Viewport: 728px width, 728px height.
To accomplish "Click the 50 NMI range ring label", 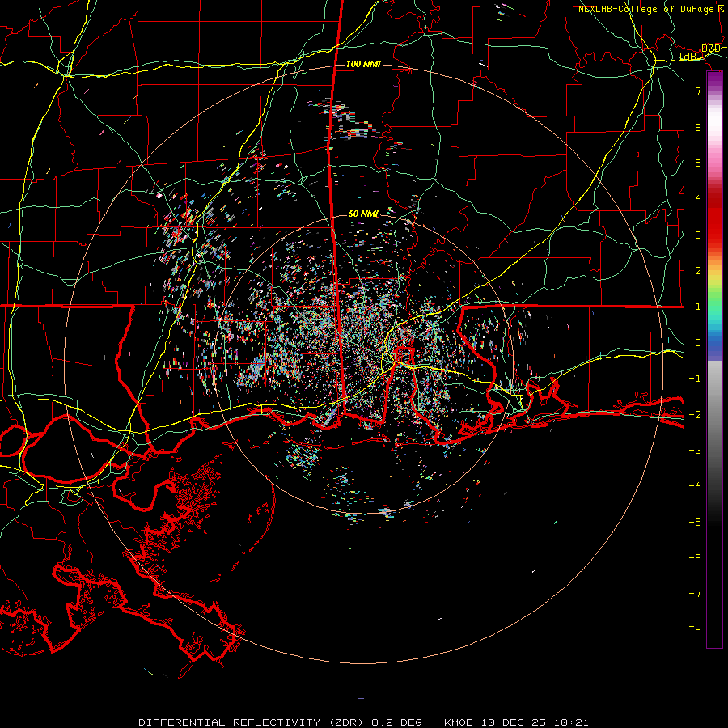I will (x=363, y=214).
